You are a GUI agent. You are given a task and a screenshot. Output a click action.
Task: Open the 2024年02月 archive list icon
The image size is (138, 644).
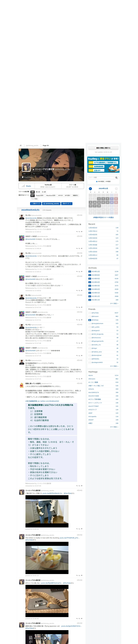[x=90, y=289]
